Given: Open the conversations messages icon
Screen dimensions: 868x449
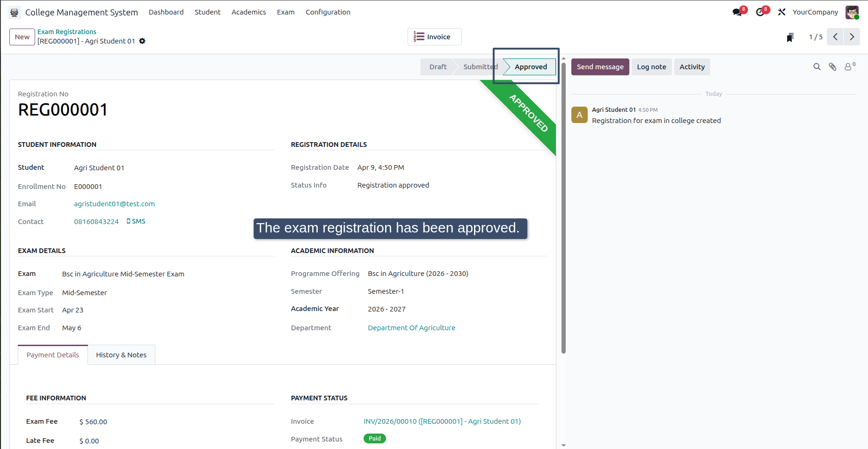Looking at the screenshot, I should click(x=737, y=12).
